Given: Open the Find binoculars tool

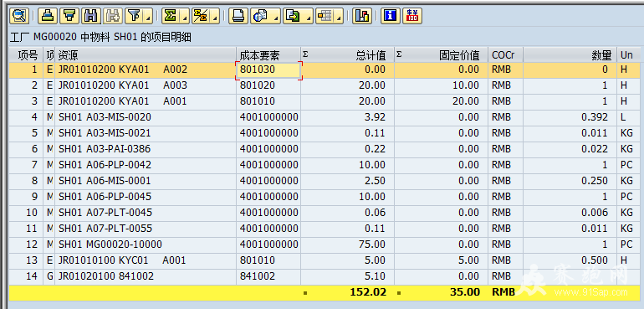Looking at the screenshot, I should click(x=91, y=16).
